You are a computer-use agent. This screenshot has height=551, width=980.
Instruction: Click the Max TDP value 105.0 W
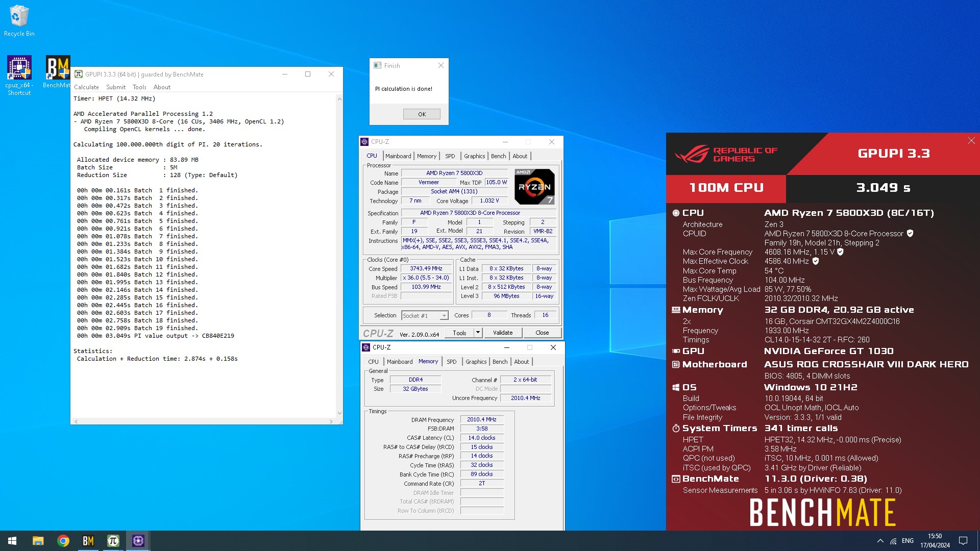(x=496, y=182)
